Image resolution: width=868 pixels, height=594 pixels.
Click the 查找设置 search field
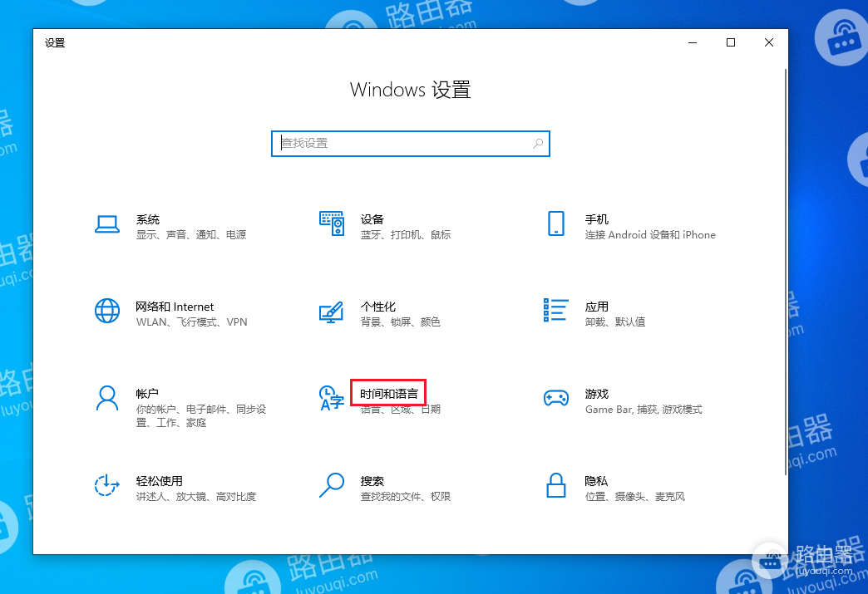[x=410, y=144]
